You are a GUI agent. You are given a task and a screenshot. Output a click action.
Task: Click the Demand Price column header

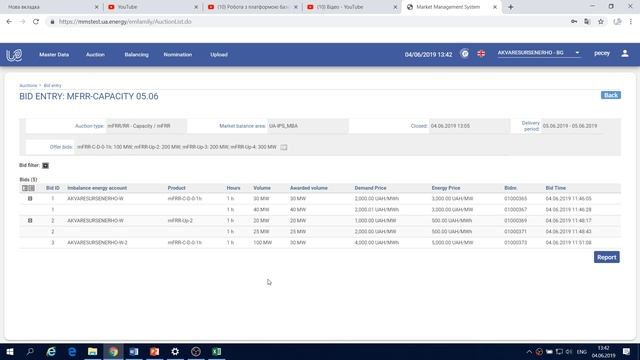pos(370,188)
